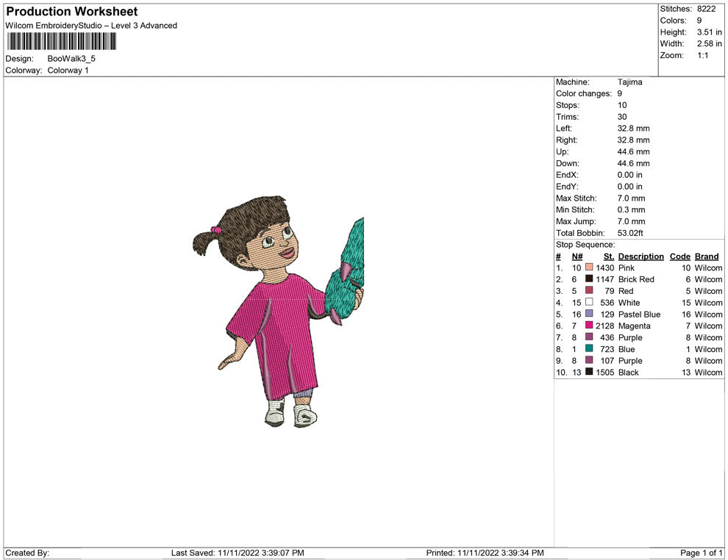Click the Zoom value 1:1
The height and width of the screenshot is (560, 728).
703,56
